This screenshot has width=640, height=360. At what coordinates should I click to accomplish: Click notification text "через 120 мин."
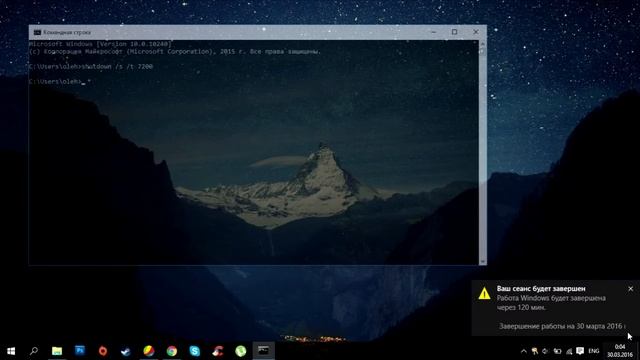(x=521, y=307)
